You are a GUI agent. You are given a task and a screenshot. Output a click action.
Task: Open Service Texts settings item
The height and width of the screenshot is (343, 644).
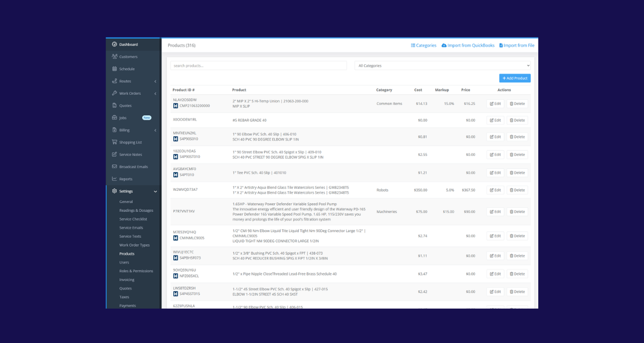click(130, 236)
